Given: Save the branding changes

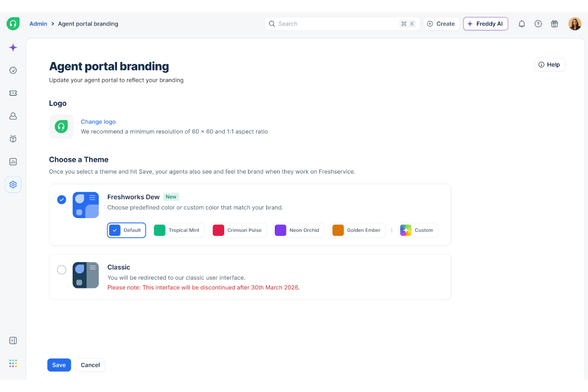Looking at the screenshot, I should 59,365.
